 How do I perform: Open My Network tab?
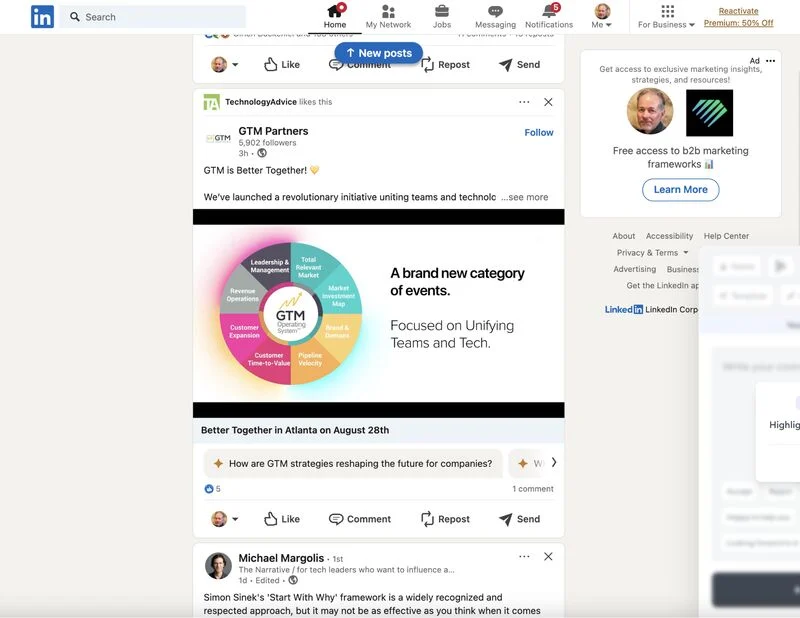coord(388,16)
